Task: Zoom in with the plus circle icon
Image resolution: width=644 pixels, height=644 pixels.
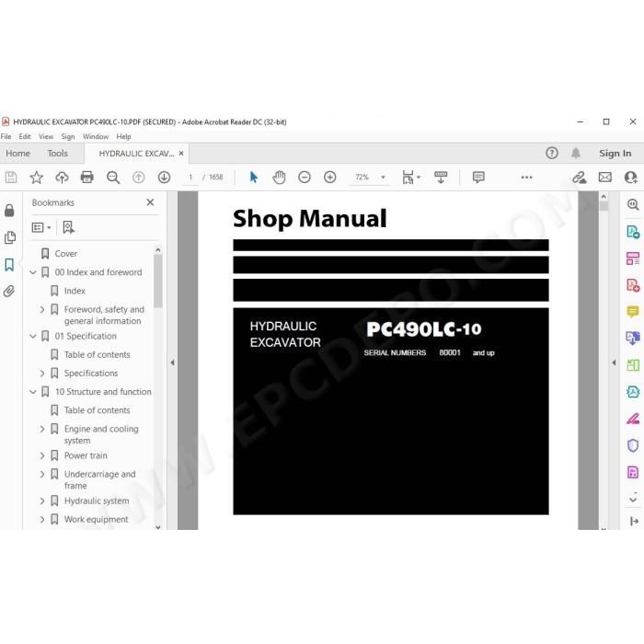Action: click(329, 177)
